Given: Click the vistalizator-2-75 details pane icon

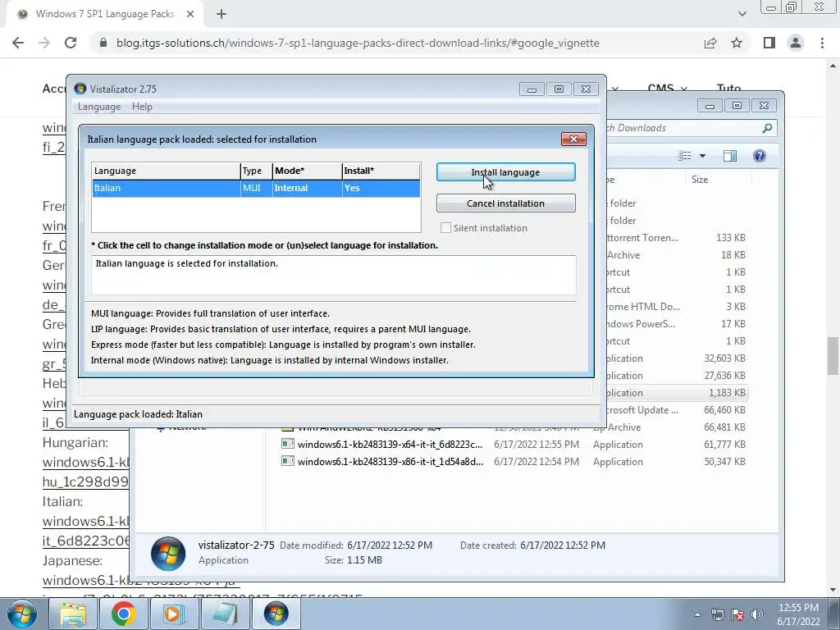Looking at the screenshot, I should tap(168, 554).
